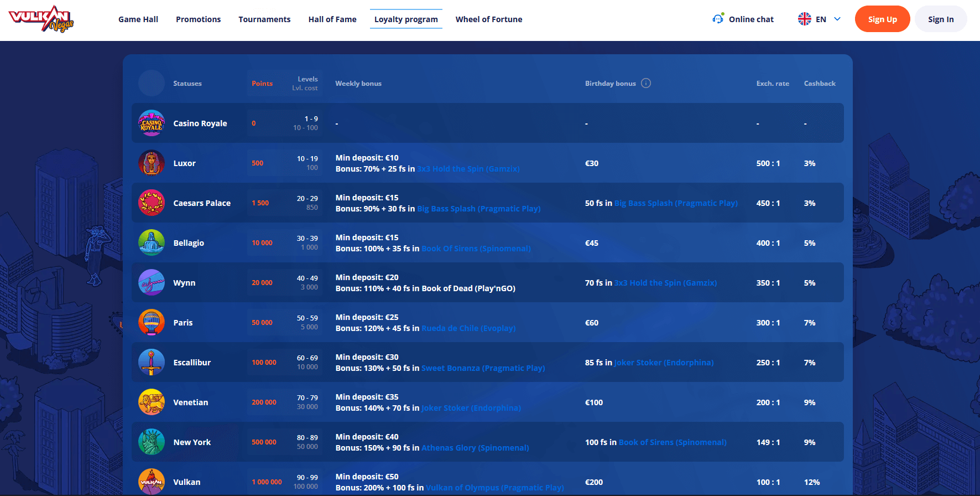
Task: Click the Venetian lion icon
Action: tap(152, 402)
